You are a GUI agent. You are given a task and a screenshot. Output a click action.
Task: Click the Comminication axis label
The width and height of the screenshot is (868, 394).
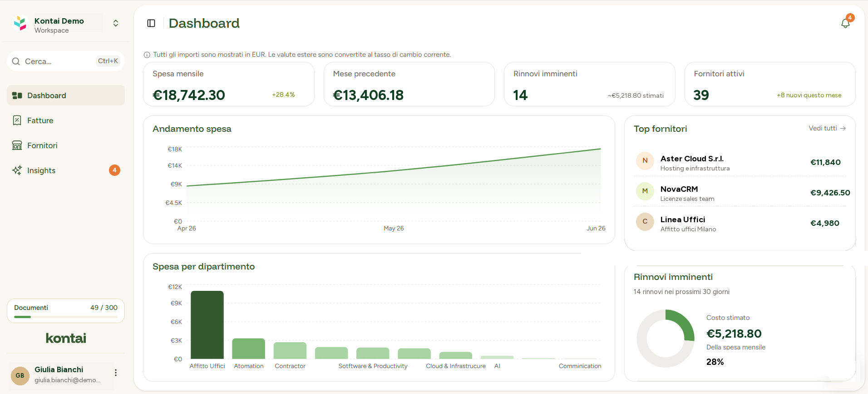[x=580, y=366]
